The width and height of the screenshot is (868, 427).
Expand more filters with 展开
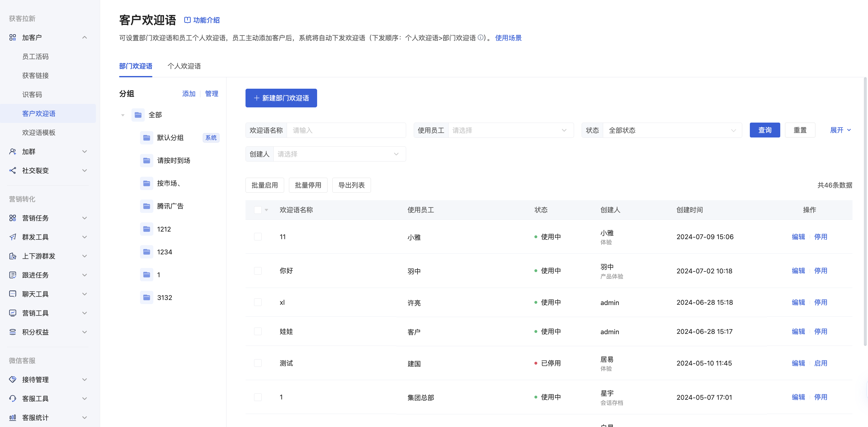tap(840, 130)
